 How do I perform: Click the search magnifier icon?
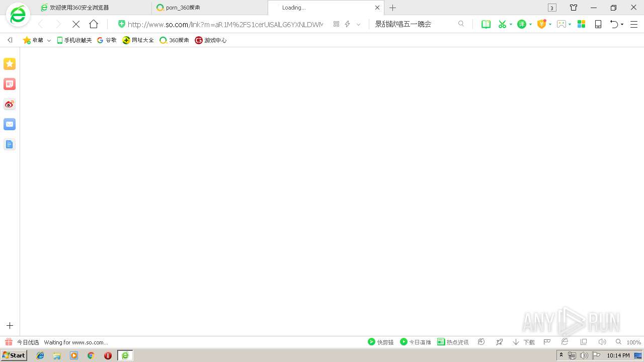pyautogui.click(x=461, y=24)
